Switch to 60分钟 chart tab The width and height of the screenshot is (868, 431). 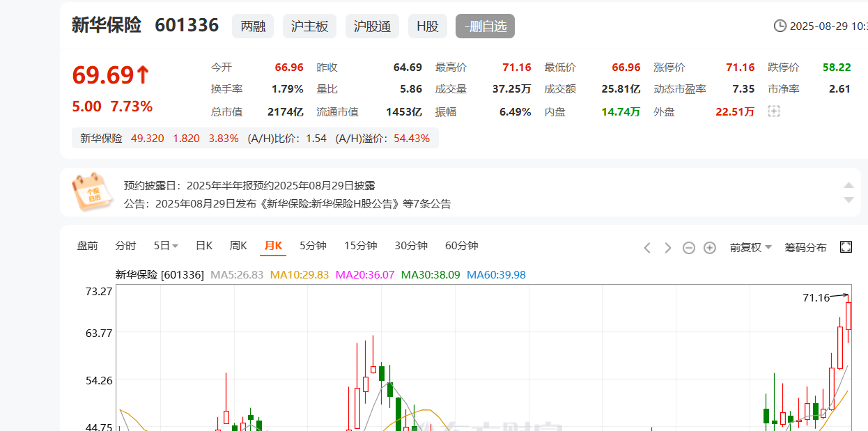[461, 246]
